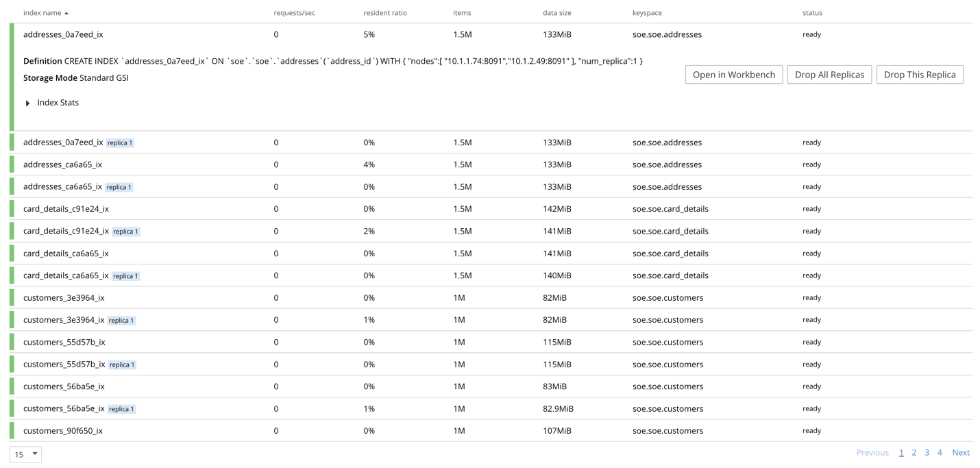980x468 pixels.
Task: Go to page 3 of indexes
Action: click(927, 452)
